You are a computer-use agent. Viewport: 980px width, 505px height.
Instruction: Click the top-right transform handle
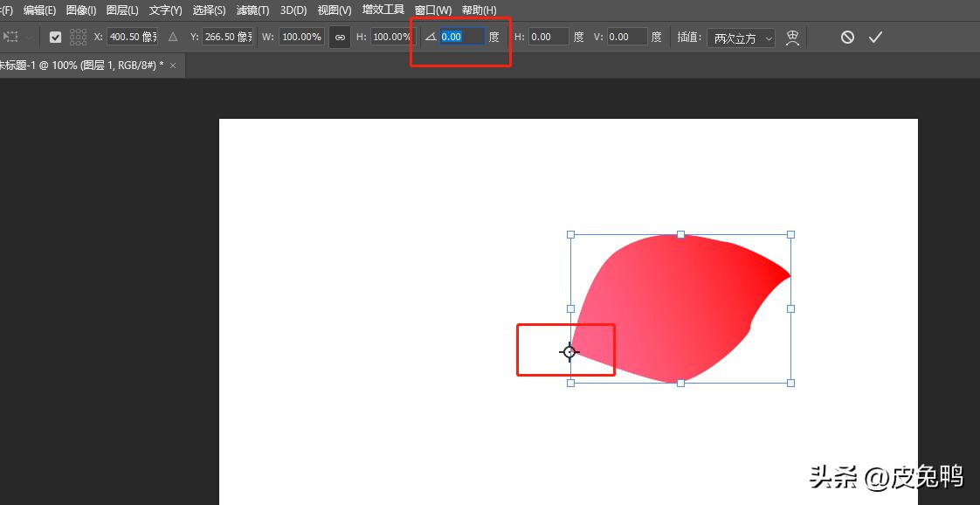790,234
